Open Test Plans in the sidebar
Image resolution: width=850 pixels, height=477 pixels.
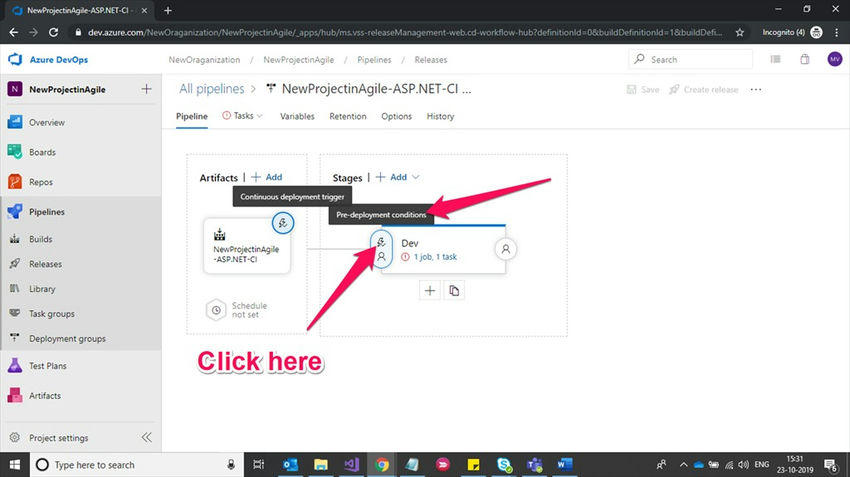click(48, 366)
